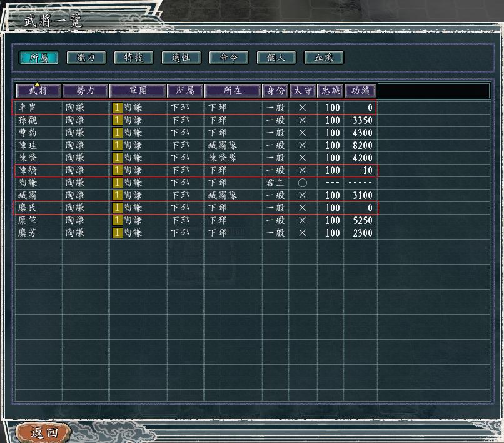504x443 pixels.
Task: Select officer name 麋芳
Action: [28, 233]
